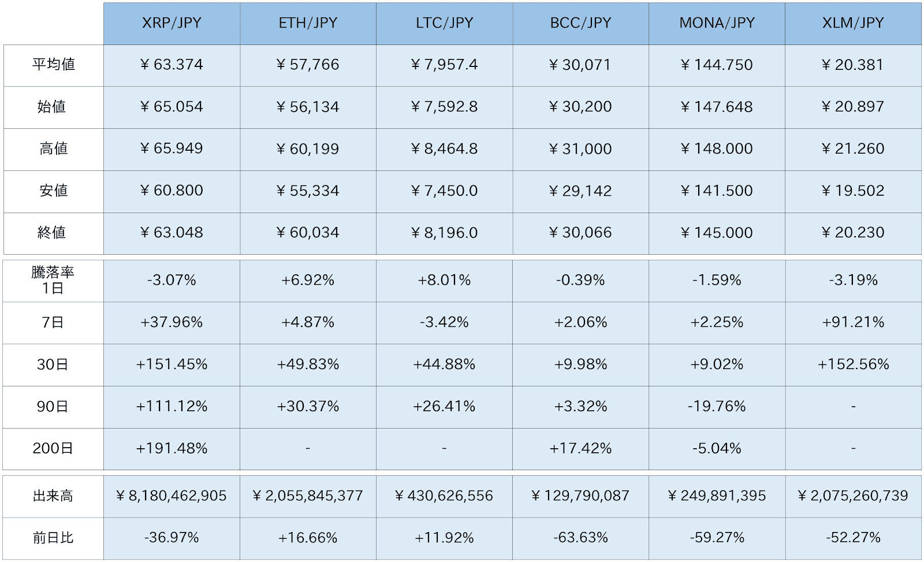924x562 pixels.
Task: Select the ETH/JPY column header
Action: coord(308,23)
